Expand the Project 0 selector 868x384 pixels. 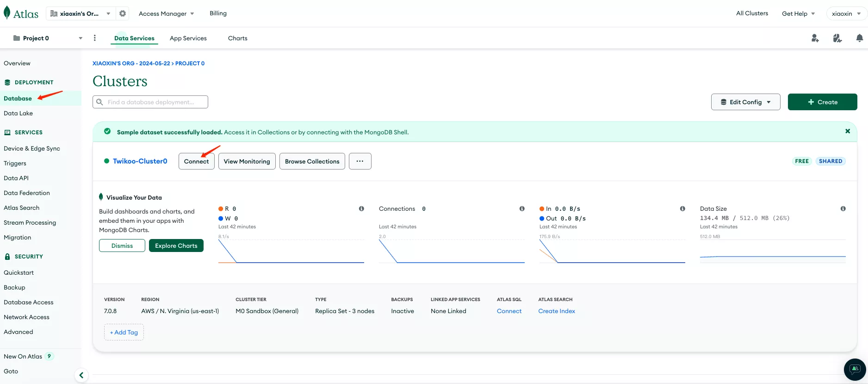coord(48,38)
